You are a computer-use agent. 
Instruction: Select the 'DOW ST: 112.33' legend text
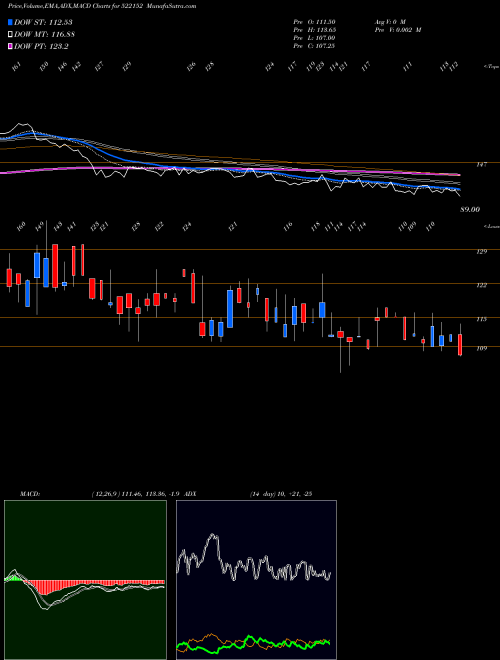click(43, 22)
